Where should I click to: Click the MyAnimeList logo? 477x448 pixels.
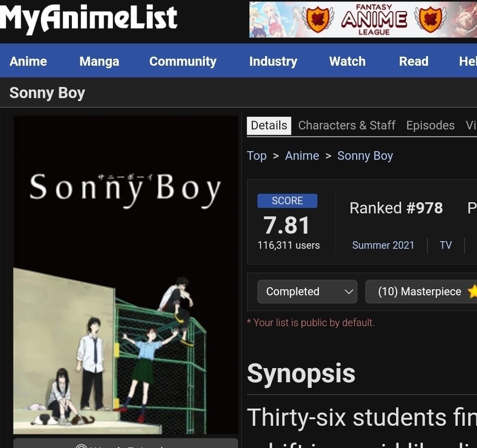pos(88,18)
